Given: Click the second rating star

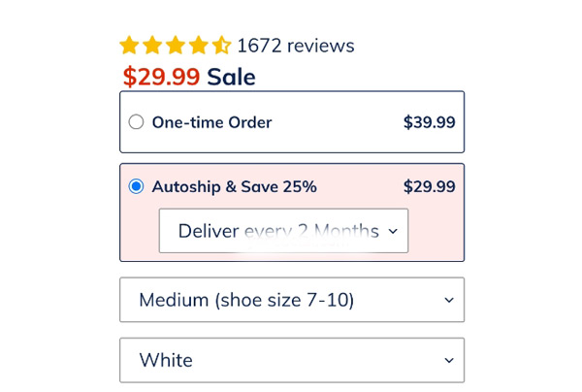Looking at the screenshot, I should [152, 46].
